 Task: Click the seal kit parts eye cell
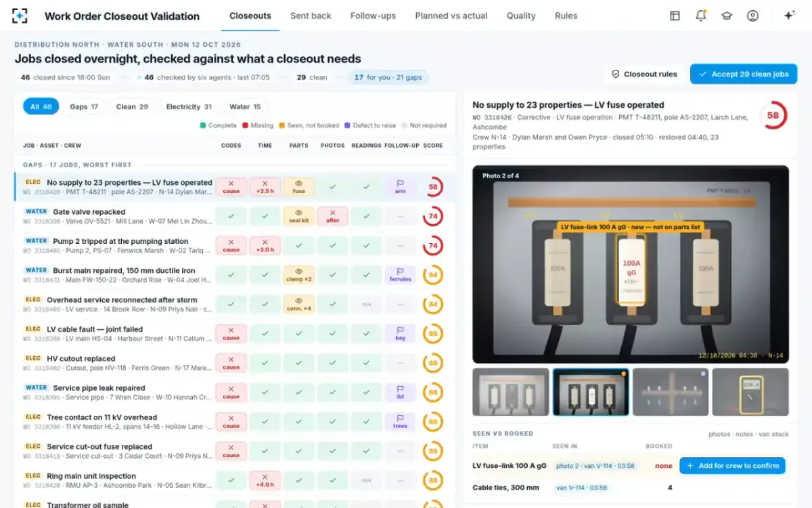coord(298,216)
